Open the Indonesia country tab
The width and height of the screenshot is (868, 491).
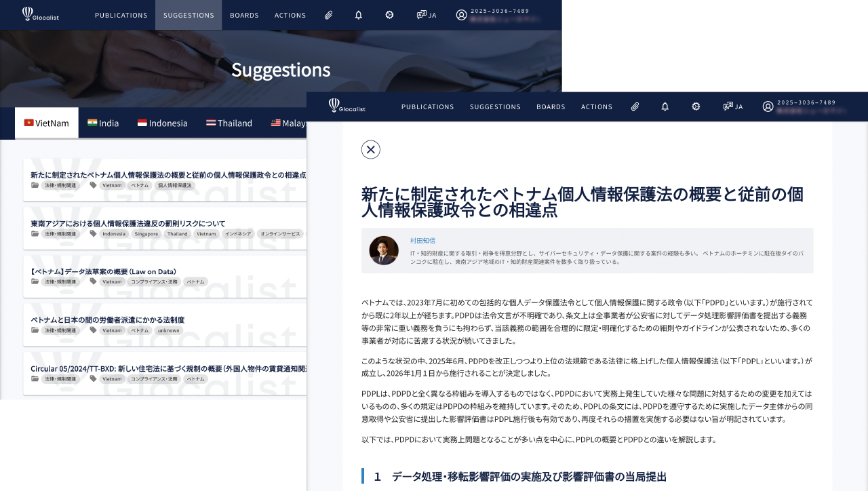click(x=162, y=123)
